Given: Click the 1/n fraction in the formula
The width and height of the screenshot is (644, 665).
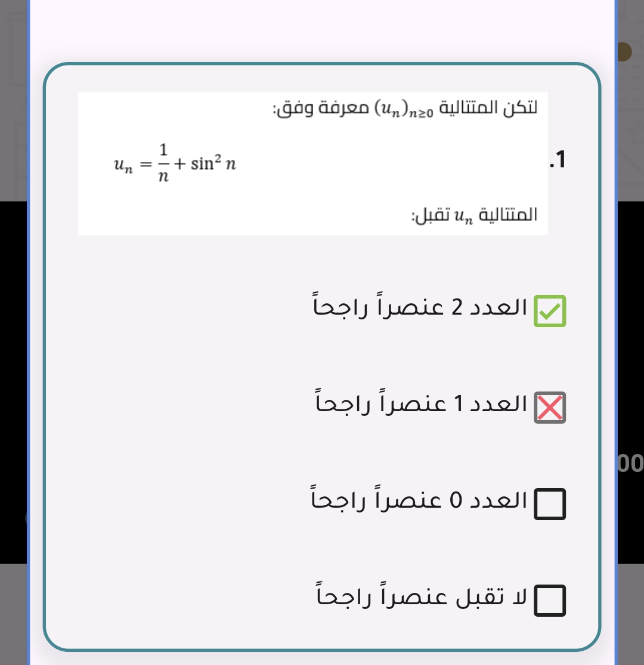Looking at the screenshot, I should [164, 162].
